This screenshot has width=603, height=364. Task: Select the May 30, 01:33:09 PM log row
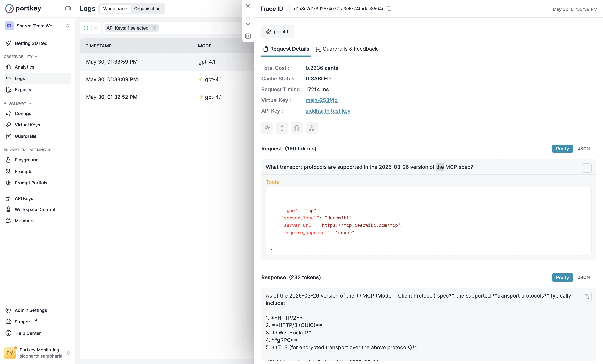coord(112,79)
